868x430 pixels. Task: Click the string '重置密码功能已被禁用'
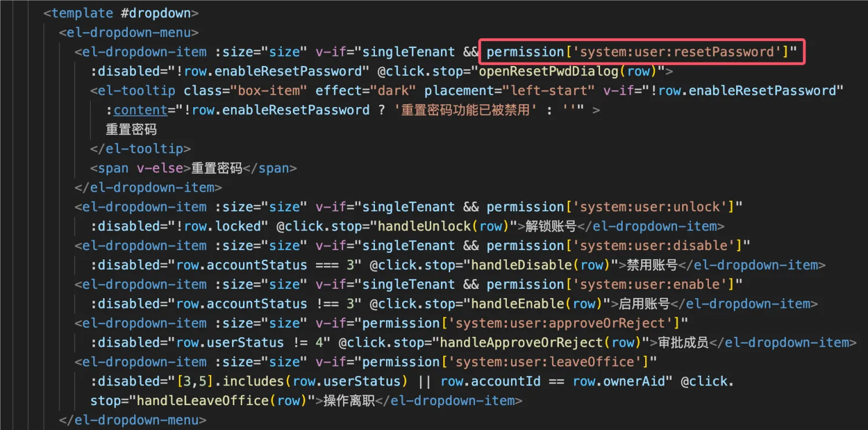pyautogui.click(x=466, y=110)
